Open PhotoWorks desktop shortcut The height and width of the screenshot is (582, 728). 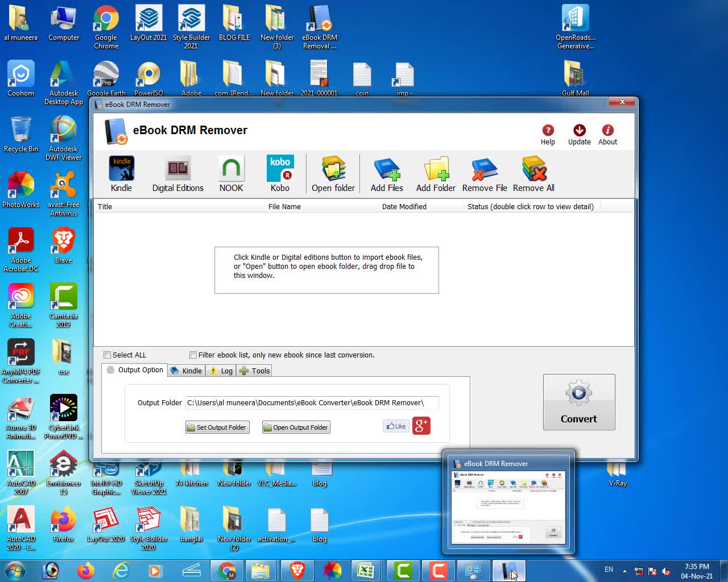coord(20,190)
